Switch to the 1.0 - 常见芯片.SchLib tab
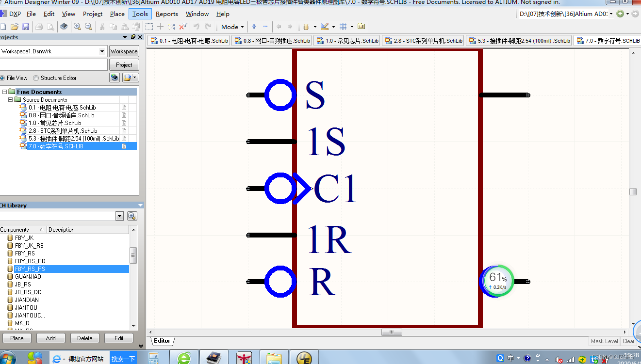This screenshot has width=641, height=364. [x=347, y=41]
